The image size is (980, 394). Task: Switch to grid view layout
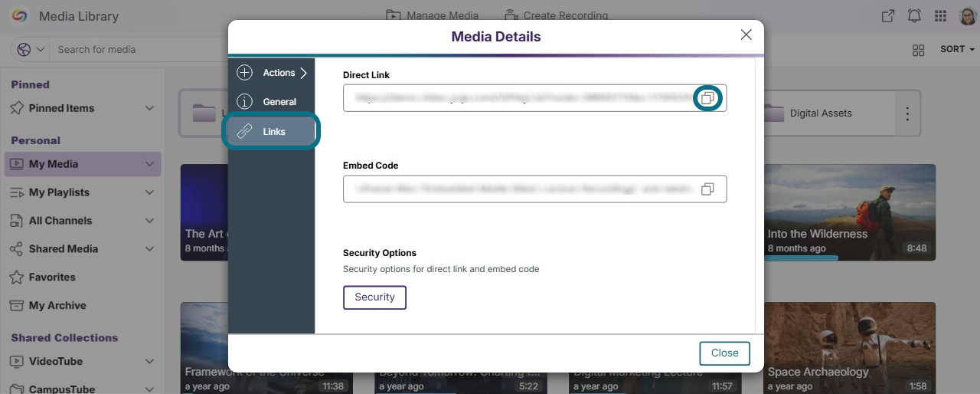coord(919,50)
